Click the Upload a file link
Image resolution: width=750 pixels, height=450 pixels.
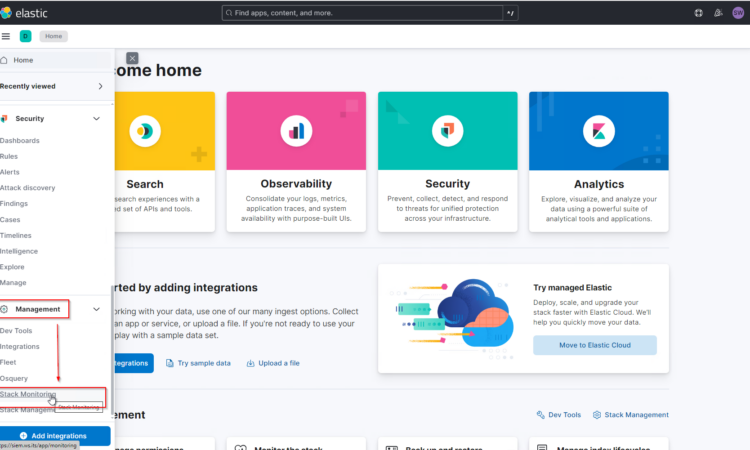click(x=279, y=363)
